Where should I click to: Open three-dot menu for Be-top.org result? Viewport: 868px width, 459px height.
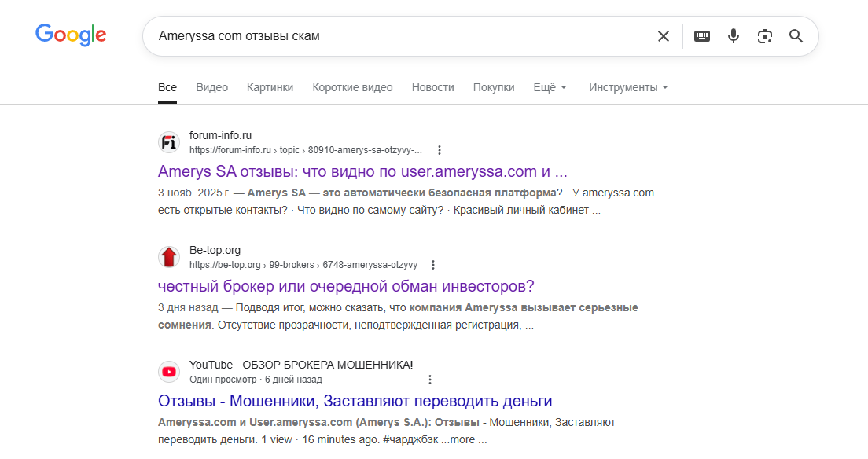(x=433, y=265)
